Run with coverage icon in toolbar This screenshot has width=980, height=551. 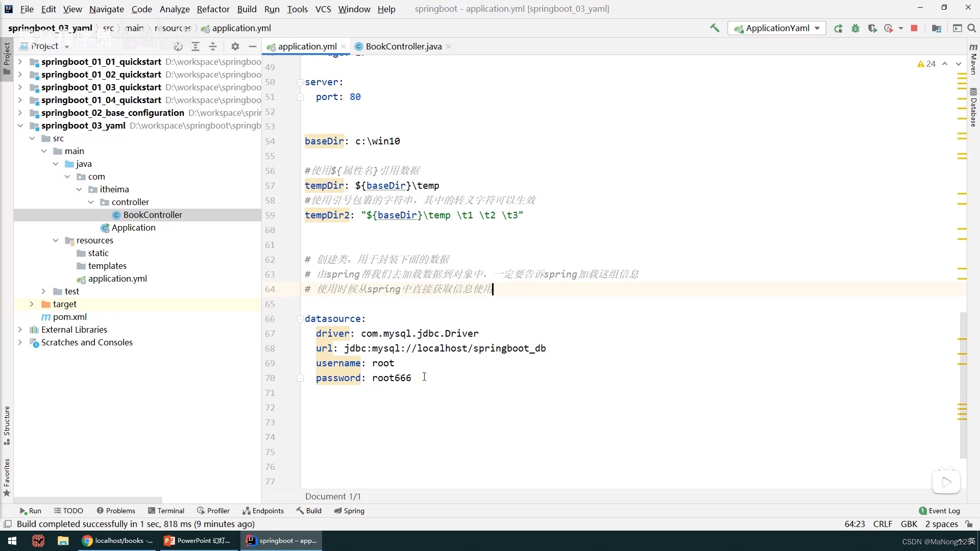(x=872, y=29)
